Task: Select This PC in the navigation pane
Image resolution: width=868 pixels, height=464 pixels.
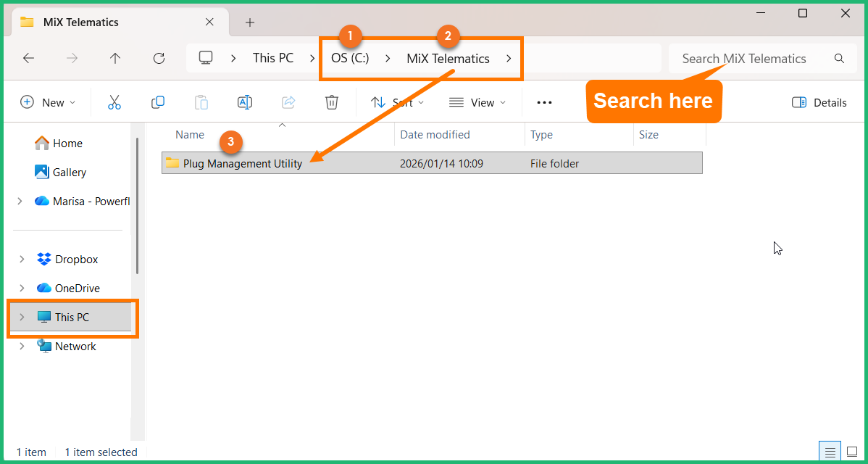Action: [x=70, y=318]
